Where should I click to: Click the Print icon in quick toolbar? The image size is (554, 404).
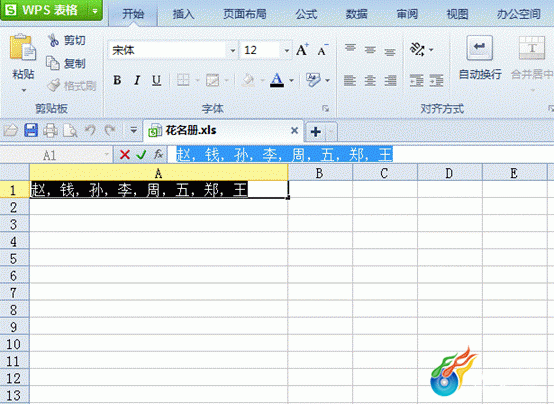pos(51,130)
